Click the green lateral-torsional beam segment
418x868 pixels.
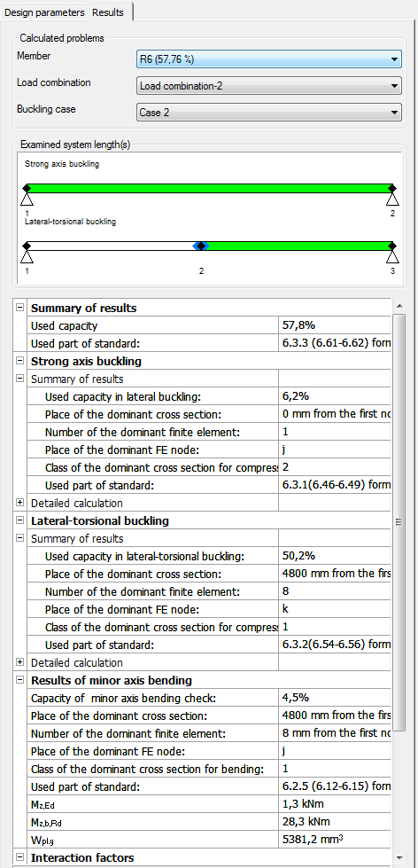click(x=298, y=246)
